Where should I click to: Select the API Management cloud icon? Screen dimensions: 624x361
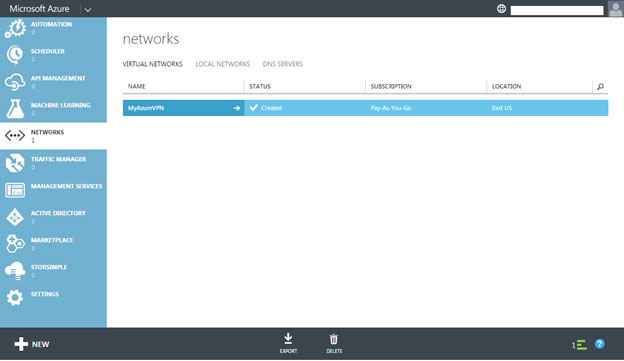(15, 82)
